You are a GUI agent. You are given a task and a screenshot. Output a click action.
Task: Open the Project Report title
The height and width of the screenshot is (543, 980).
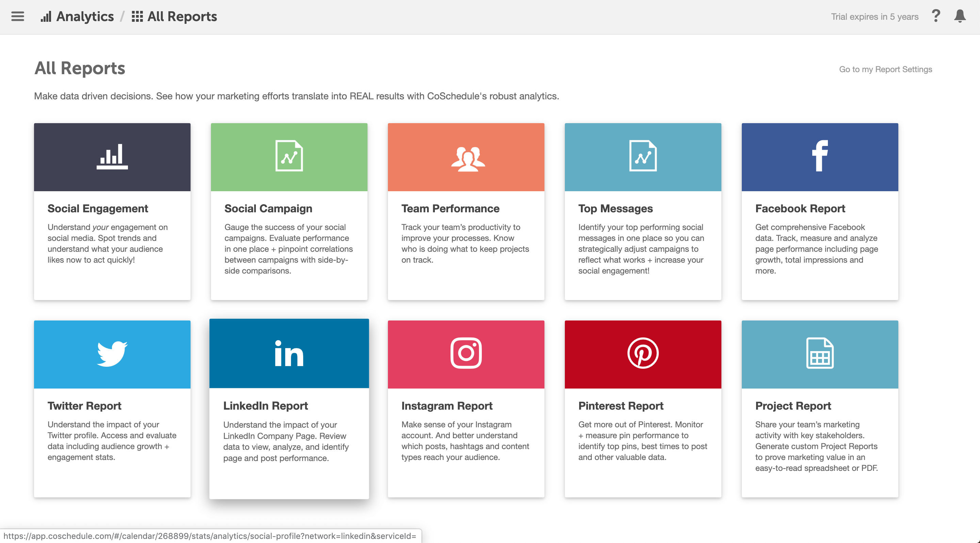pos(793,406)
